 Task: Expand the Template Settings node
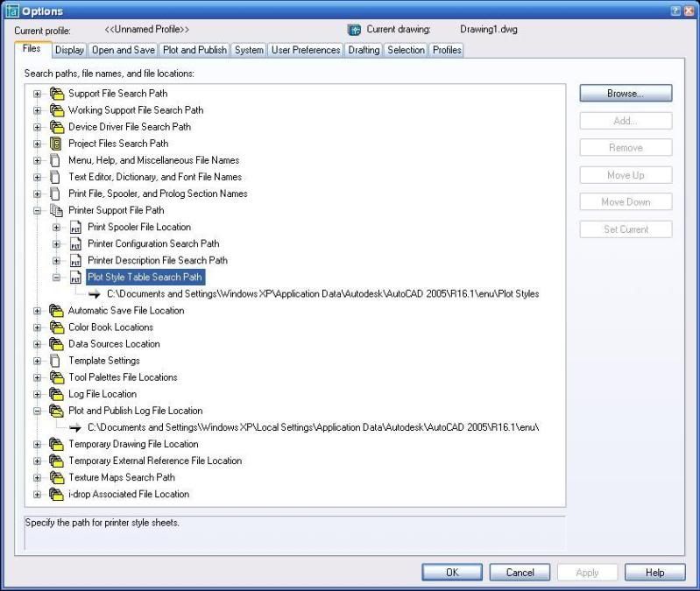pos(38,361)
